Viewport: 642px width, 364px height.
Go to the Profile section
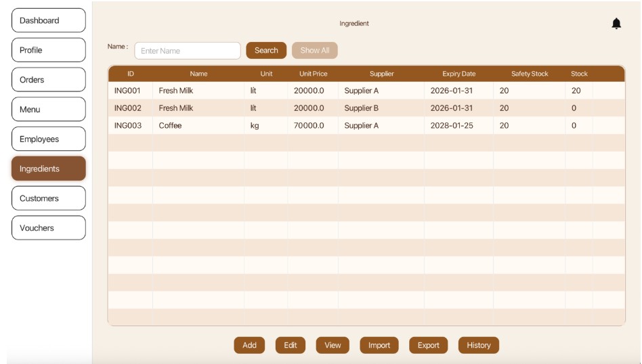[49, 50]
